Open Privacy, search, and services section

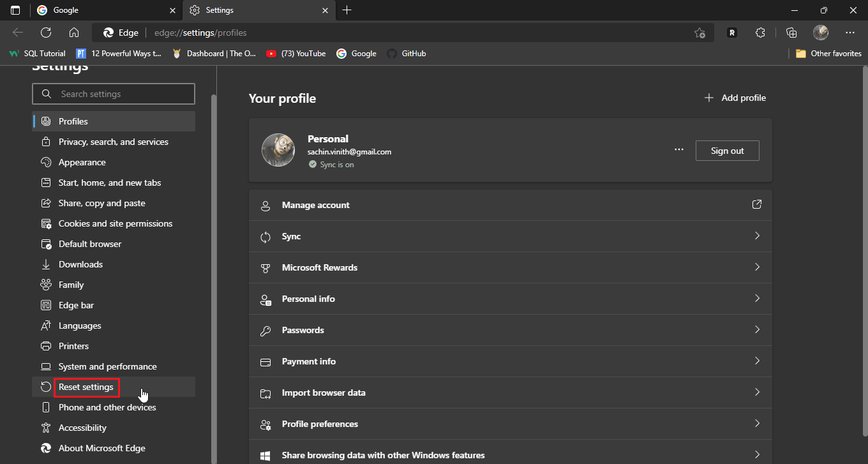coord(113,142)
